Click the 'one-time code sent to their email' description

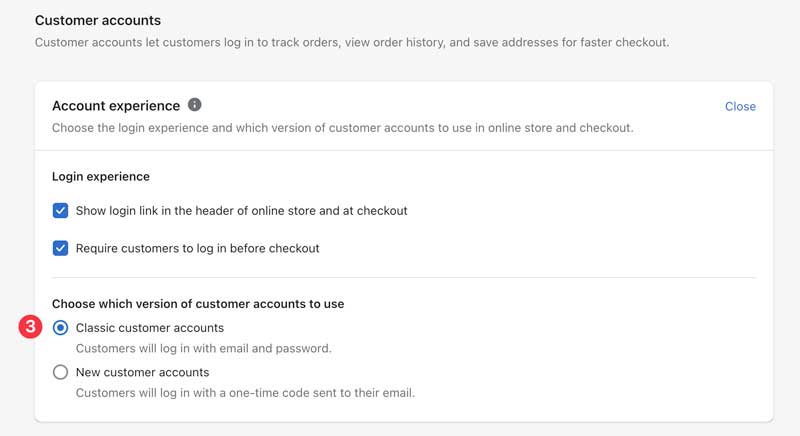tap(245, 392)
